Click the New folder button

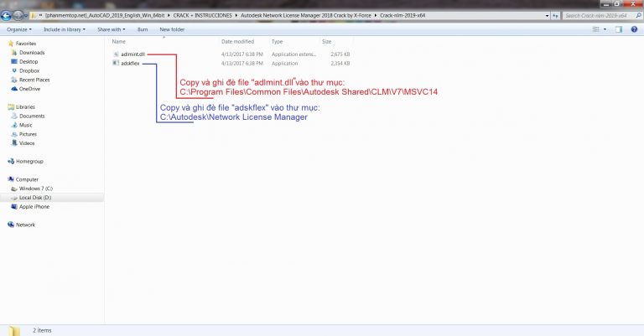(x=172, y=29)
